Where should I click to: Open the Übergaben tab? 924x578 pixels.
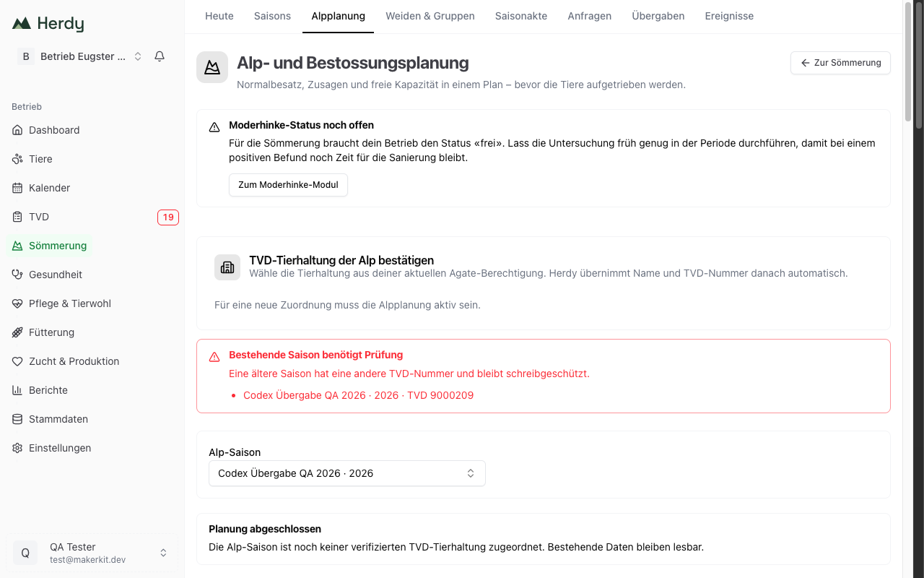pos(658,16)
